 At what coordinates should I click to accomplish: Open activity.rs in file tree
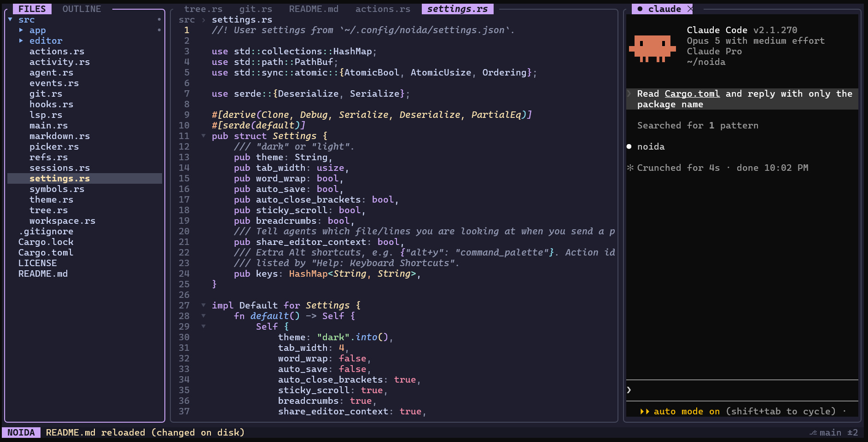59,62
